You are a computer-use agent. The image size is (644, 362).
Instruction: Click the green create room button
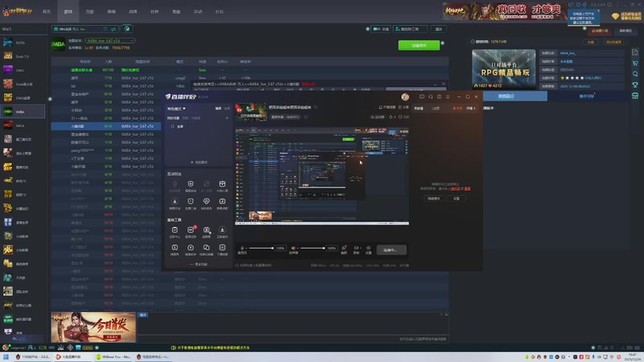(419, 45)
